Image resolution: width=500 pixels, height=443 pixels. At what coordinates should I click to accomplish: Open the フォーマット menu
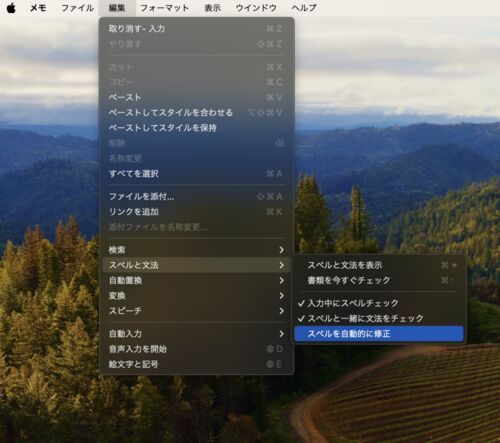(x=164, y=8)
